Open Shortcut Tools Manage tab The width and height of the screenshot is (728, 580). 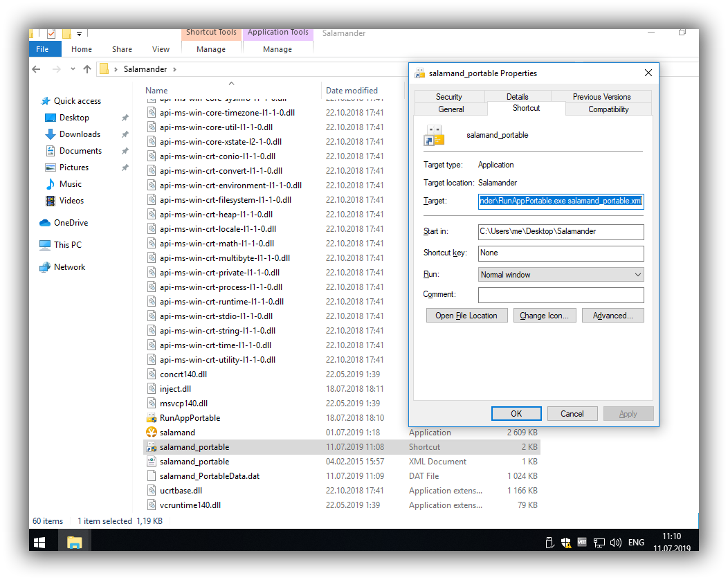[211, 49]
